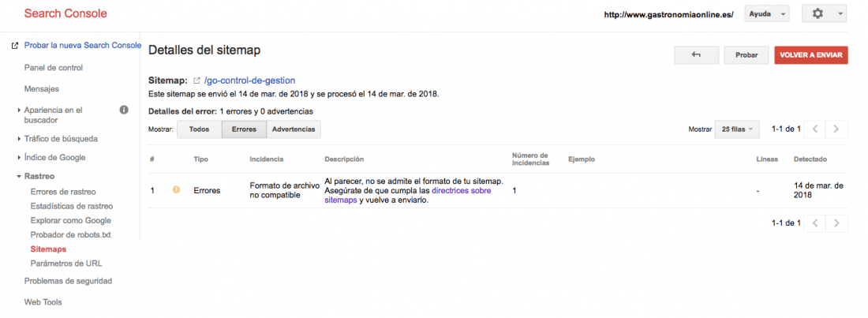Open Parámetros de URL
The height and width of the screenshot is (318, 868).
[x=66, y=264]
